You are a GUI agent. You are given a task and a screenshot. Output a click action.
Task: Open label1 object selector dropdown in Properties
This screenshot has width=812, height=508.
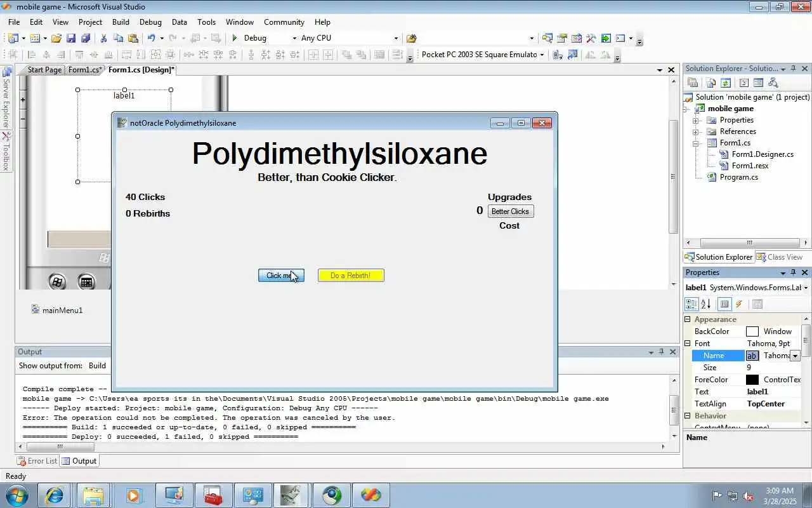click(x=806, y=288)
